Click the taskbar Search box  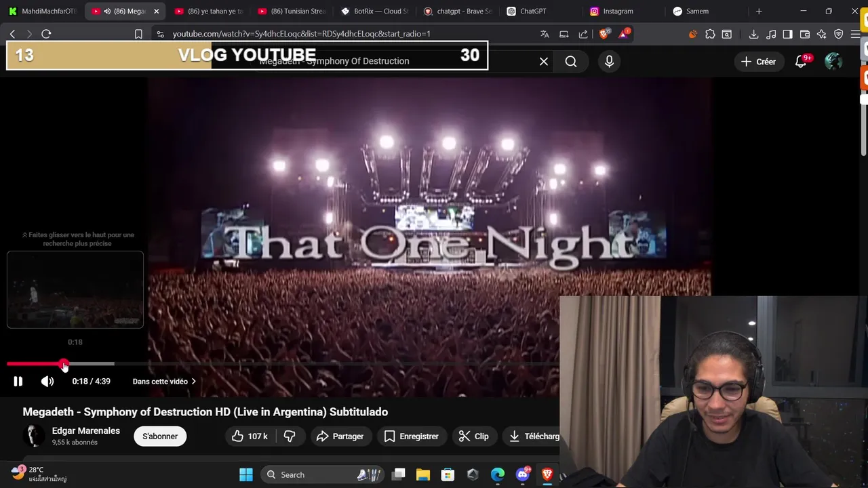point(322,474)
